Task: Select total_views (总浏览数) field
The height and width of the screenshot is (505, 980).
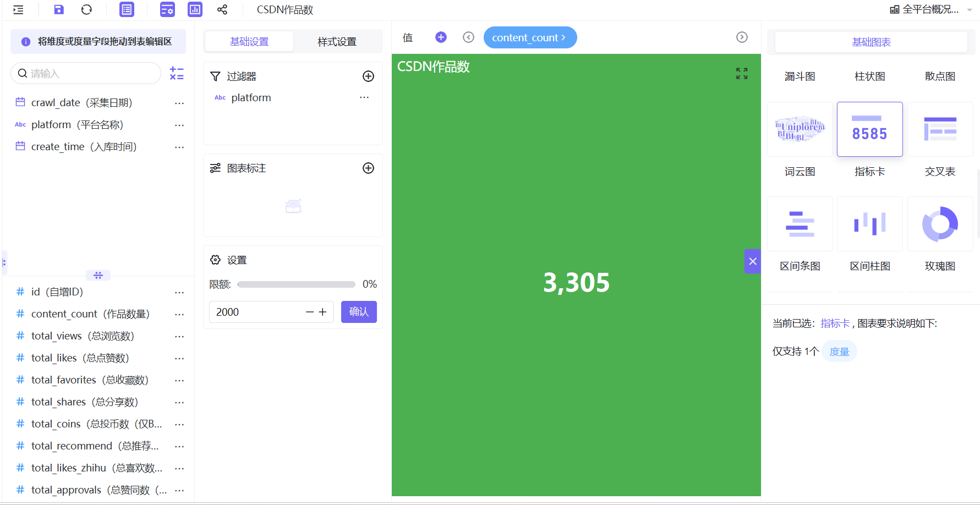Action: tap(83, 336)
